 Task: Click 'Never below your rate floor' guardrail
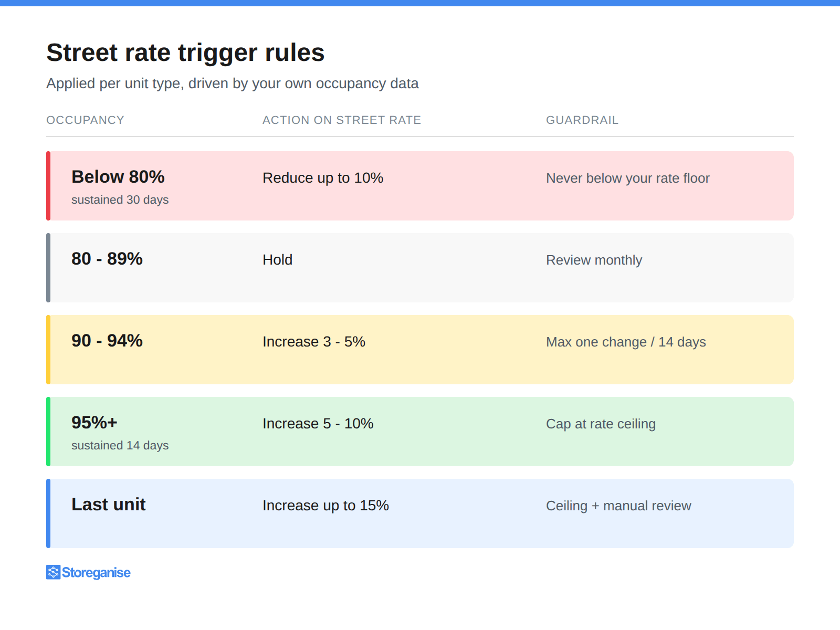click(628, 178)
